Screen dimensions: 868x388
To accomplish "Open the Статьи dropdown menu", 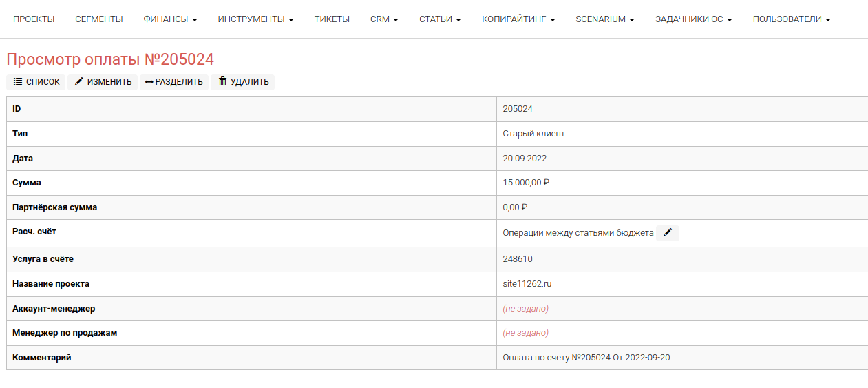I will click(440, 19).
